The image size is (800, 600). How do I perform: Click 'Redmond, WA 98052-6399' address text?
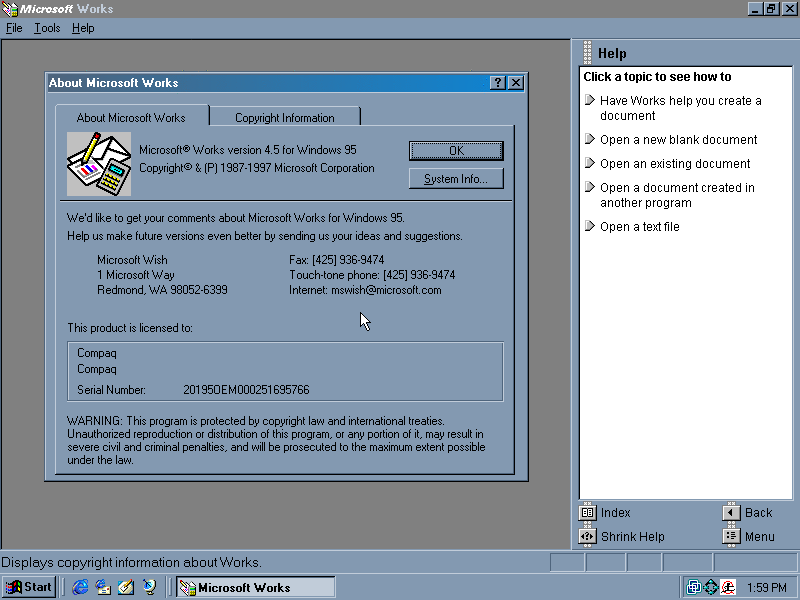point(162,290)
